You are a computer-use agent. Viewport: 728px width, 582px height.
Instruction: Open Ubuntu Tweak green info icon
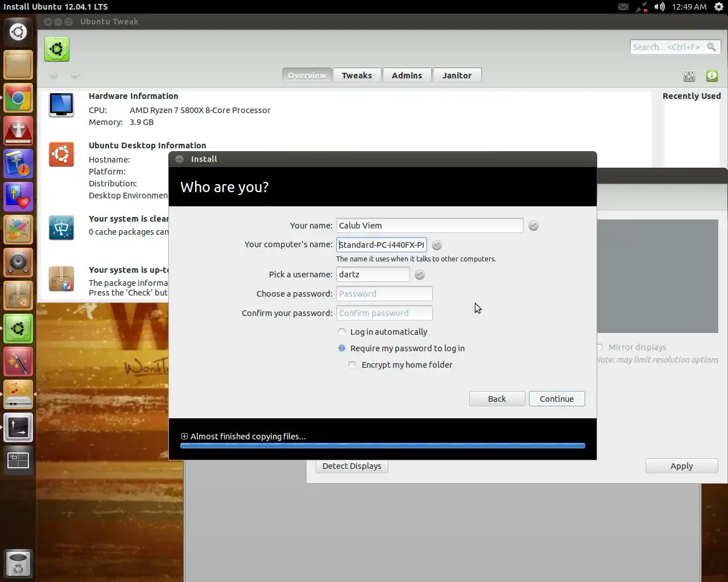pyautogui.click(x=712, y=76)
